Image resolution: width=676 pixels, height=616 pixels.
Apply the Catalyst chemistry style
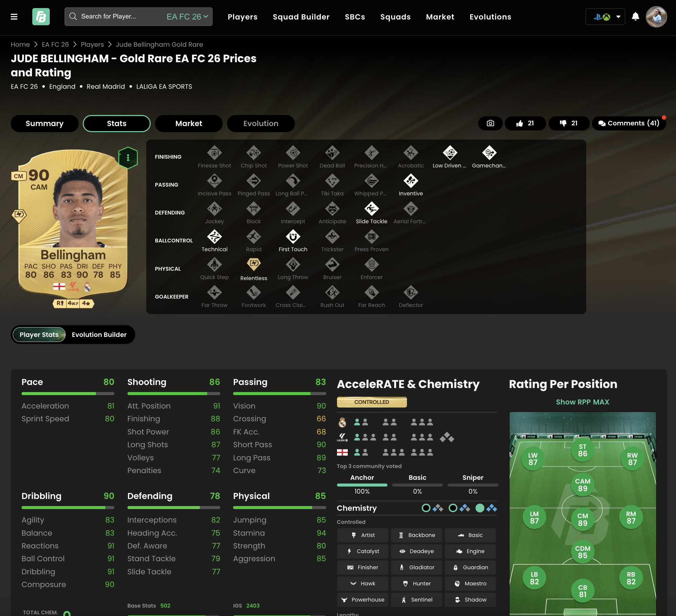coord(363,551)
